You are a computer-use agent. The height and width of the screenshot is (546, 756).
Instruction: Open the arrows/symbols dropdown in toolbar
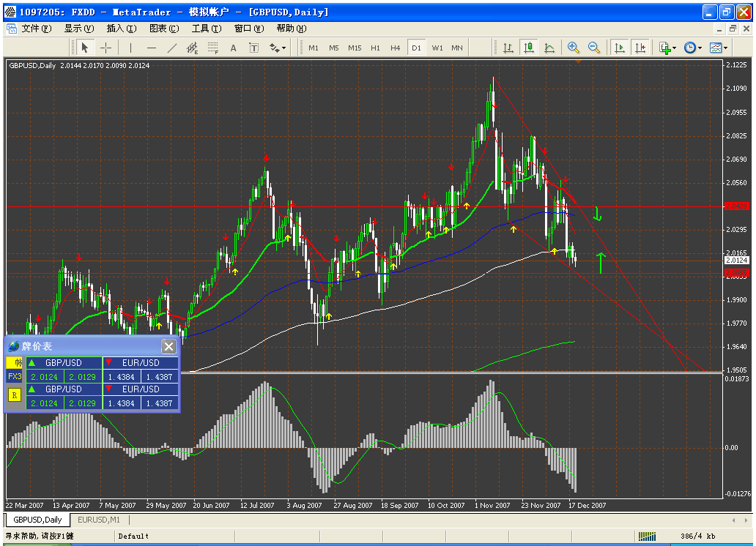[278, 48]
